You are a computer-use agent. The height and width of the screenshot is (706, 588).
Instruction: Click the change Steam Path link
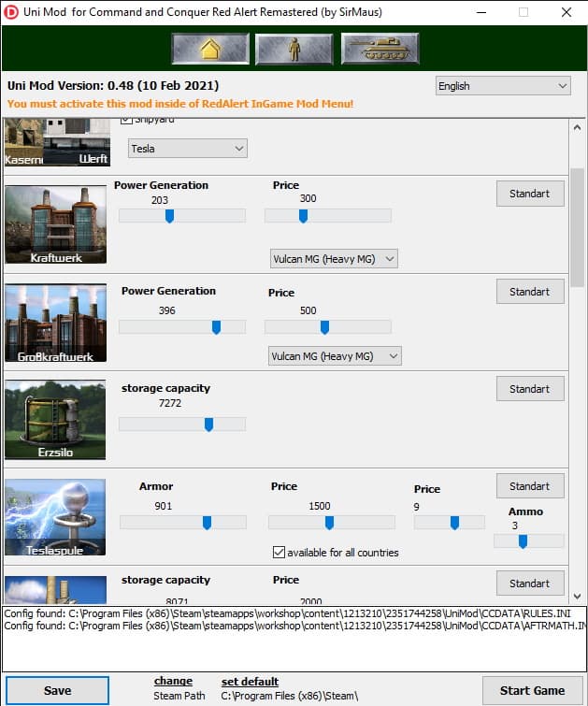[x=173, y=682]
